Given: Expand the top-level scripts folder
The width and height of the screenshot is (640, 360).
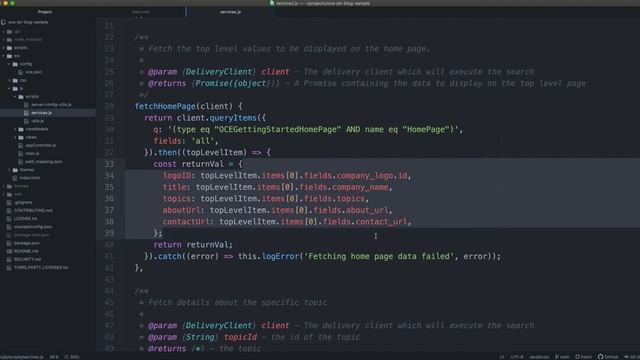Looking at the screenshot, I should (x=4, y=48).
